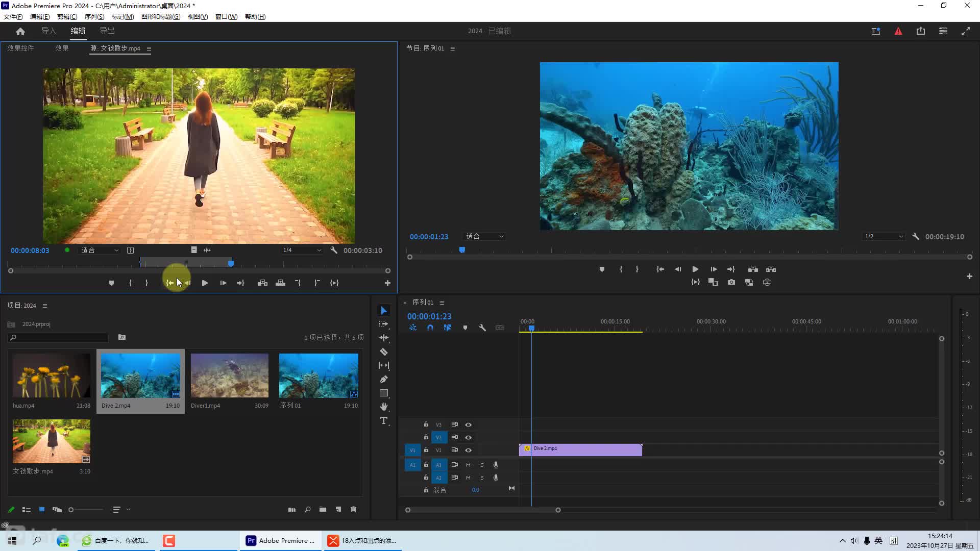Open Program monitor panel menu
Screen dimensions: 980x551
coord(453,48)
